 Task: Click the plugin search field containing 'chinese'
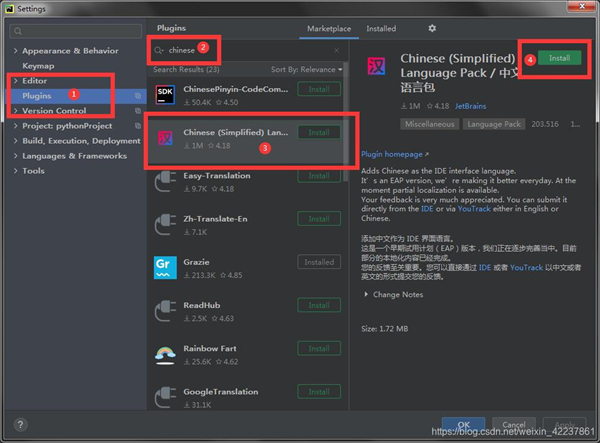click(x=240, y=49)
